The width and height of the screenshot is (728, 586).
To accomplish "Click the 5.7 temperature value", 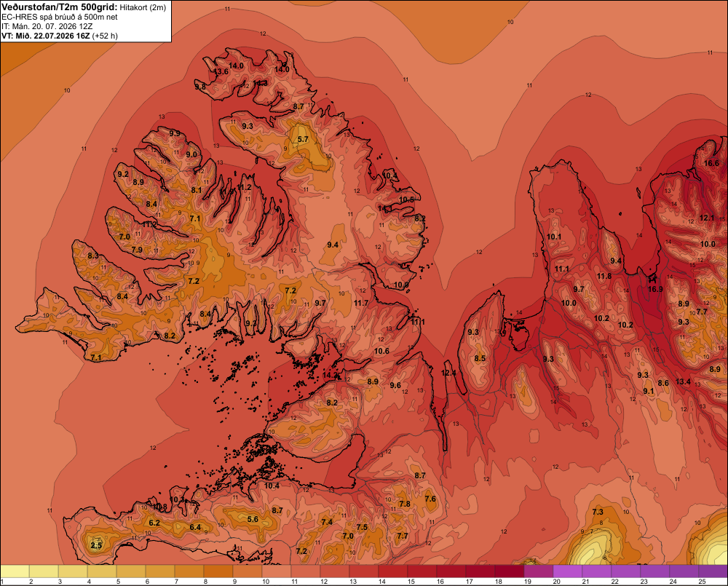I will coord(303,139).
